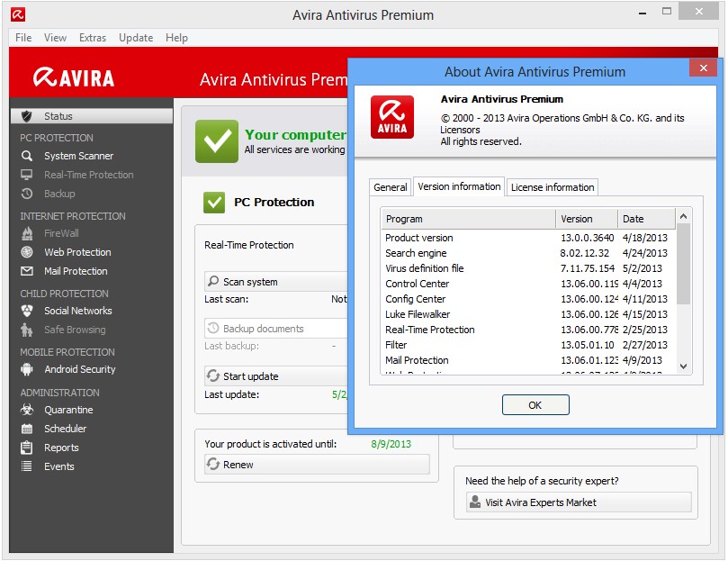
Task: Click the Scan system button
Action: [x=275, y=282]
